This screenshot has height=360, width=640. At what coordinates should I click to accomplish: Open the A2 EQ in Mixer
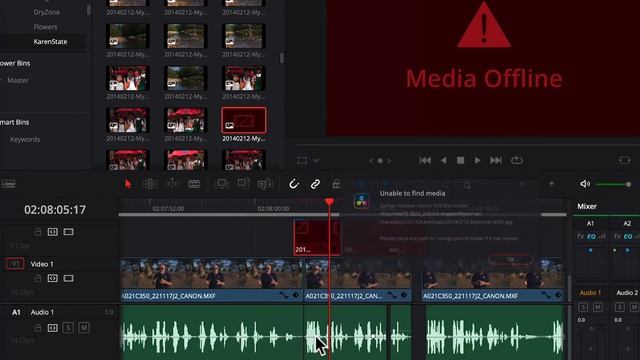click(628, 236)
